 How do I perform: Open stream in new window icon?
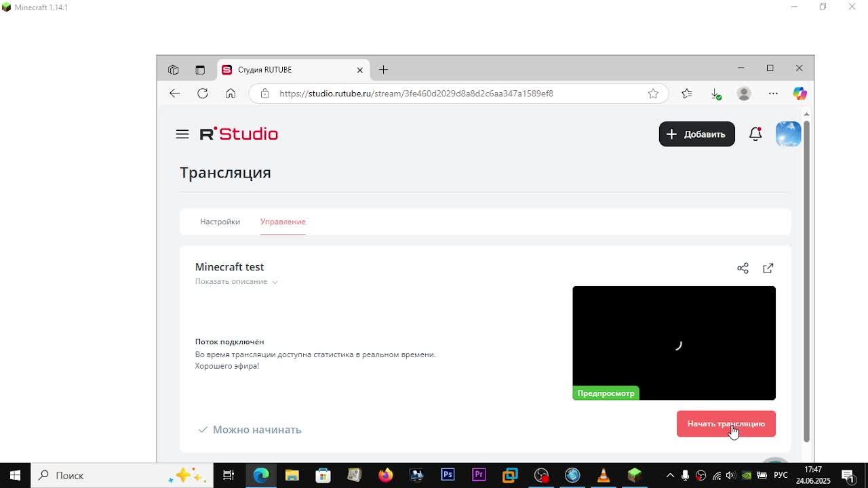768,268
